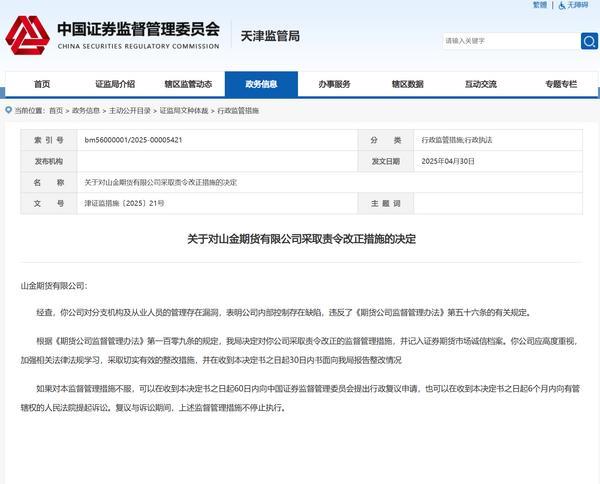Open the 首页 navigation tab

(x=41, y=85)
